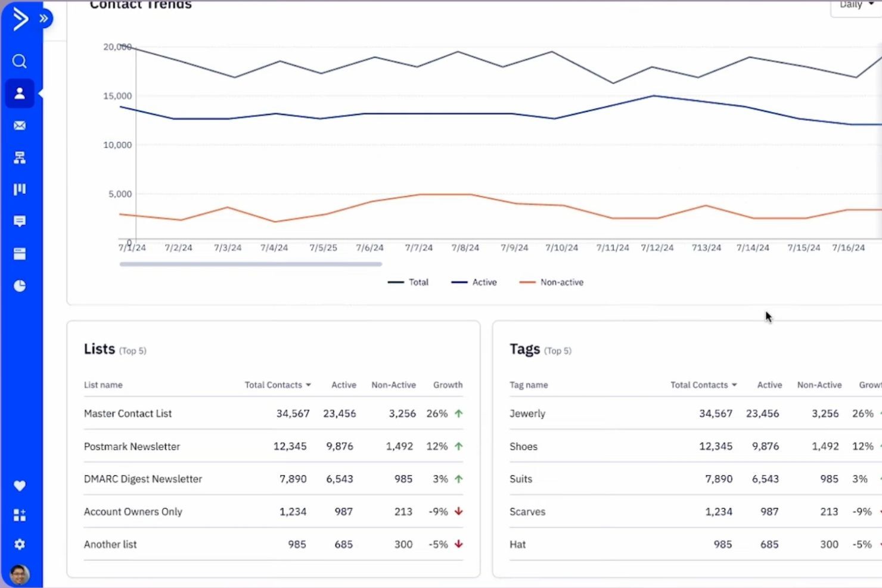
Task: Open the search panel
Action: tap(20, 61)
